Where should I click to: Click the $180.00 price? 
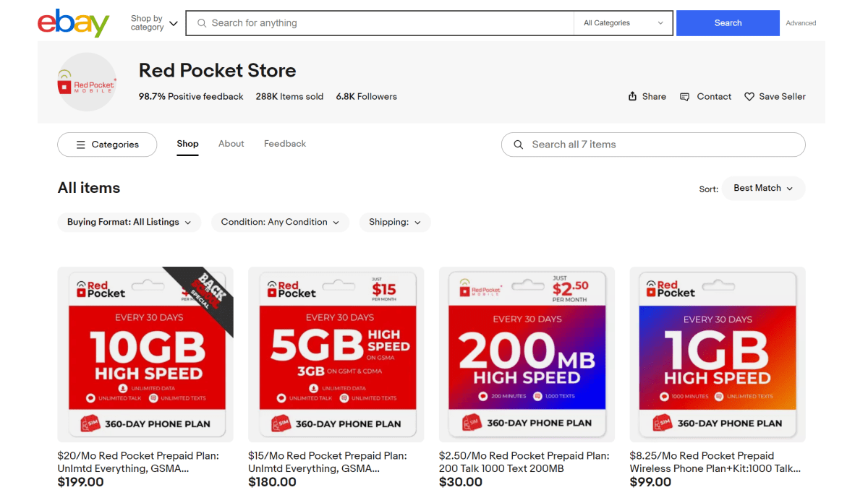(272, 482)
